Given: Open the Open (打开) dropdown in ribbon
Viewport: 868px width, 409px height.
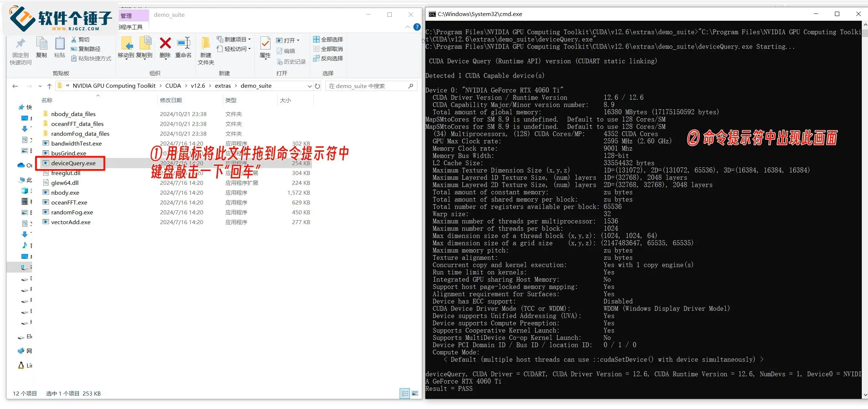Looking at the screenshot, I should point(288,40).
